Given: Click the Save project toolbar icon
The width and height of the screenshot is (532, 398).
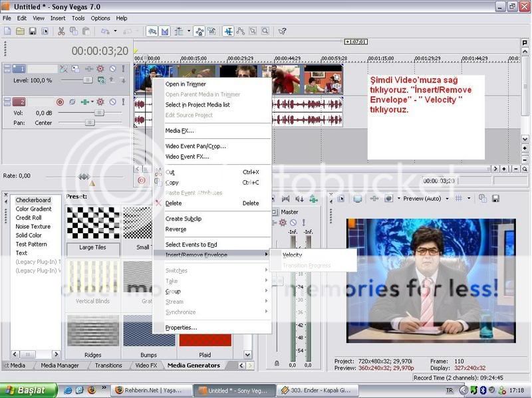Looking at the screenshot, I should (33, 31).
